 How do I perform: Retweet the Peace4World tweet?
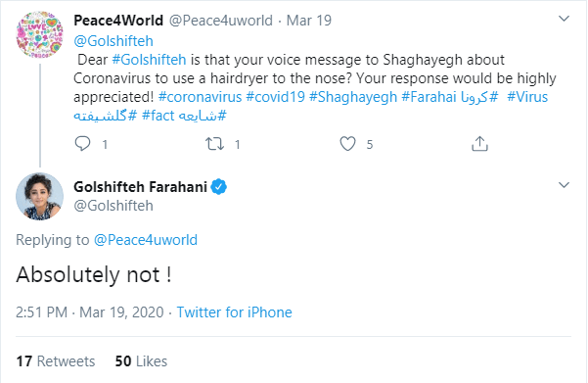(x=214, y=144)
